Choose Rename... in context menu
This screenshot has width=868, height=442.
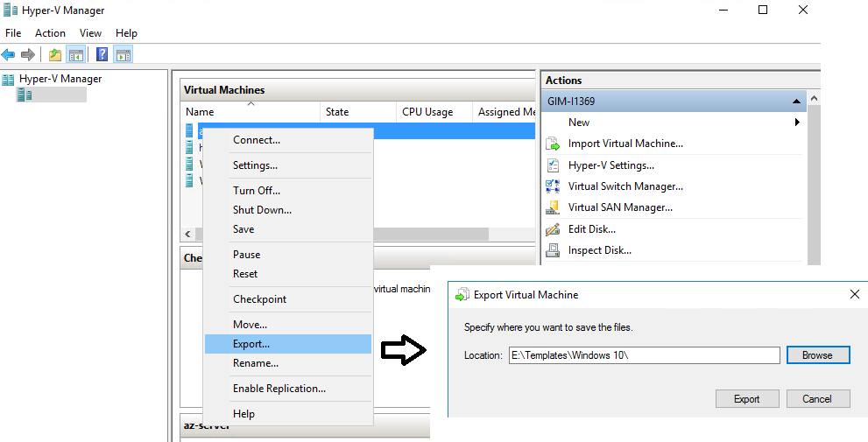(288, 363)
